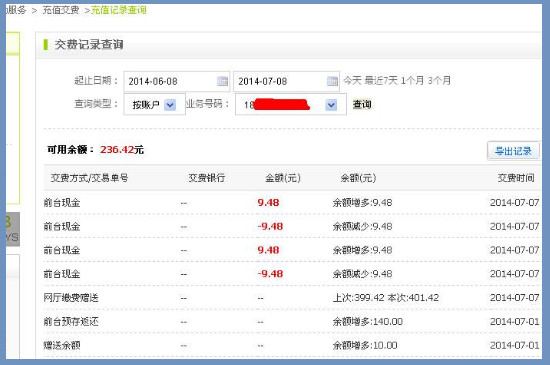The width and height of the screenshot is (550, 365).
Task: Select the 1个月 quick date filter
Action: [x=412, y=81]
